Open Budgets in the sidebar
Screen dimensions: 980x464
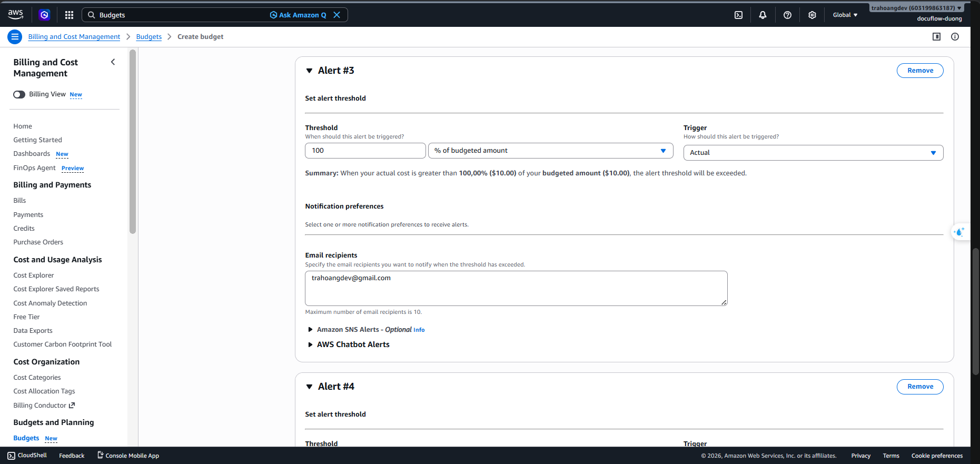pyautogui.click(x=26, y=438)
